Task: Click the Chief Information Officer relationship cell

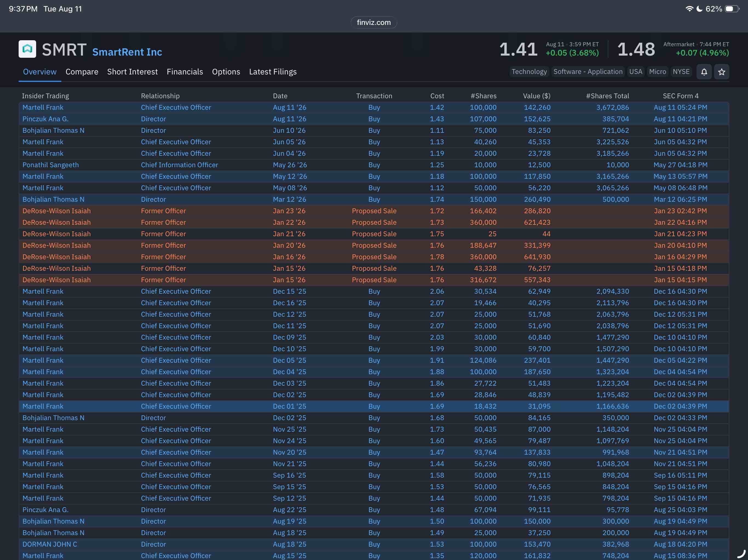Action: pos(180,165)
